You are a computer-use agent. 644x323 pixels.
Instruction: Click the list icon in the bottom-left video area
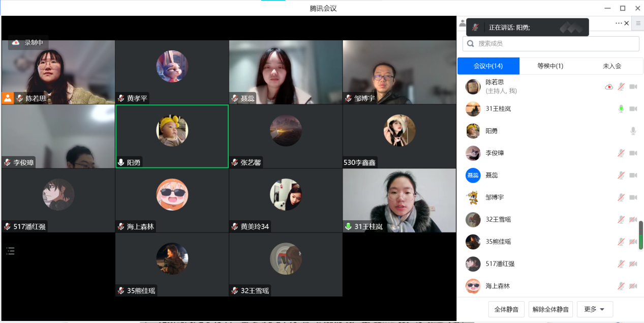click(x=11, y=251)
